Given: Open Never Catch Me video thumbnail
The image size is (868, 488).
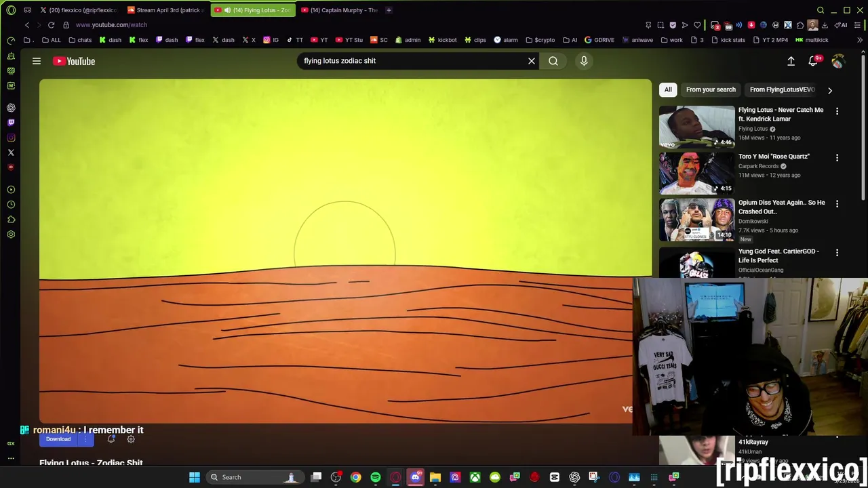Looking at the screenshot, I should [x=696, y=127].
